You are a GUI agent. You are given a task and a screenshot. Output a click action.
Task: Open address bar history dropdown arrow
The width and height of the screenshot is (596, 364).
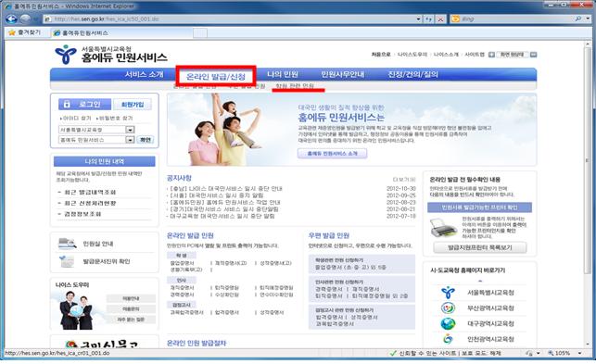click(418, 19)
